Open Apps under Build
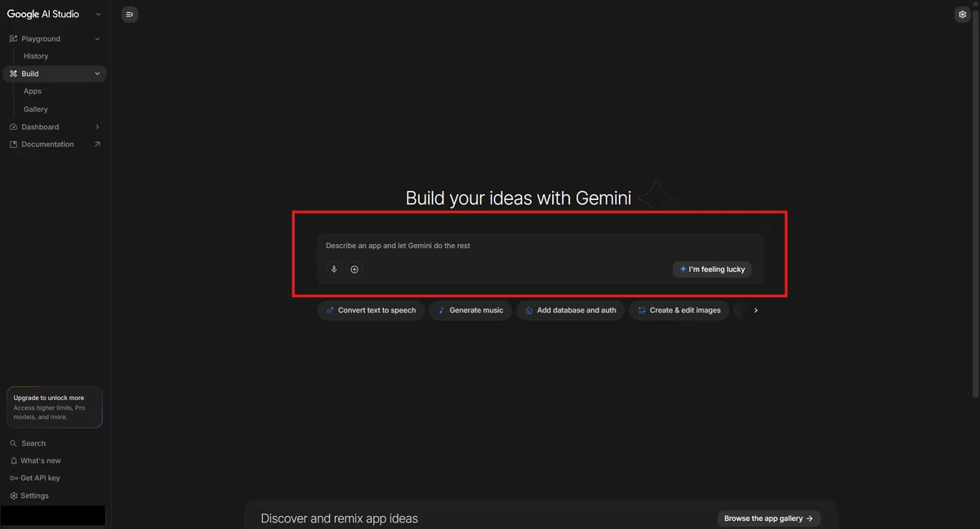Viewport: 980px width, 529px height. (x=33, y=91)
